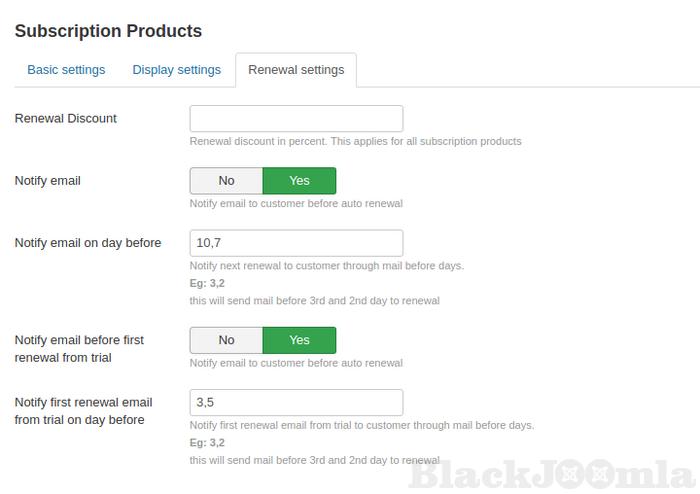Click the Renewal discount in percent help text

[x=355, y=142]
